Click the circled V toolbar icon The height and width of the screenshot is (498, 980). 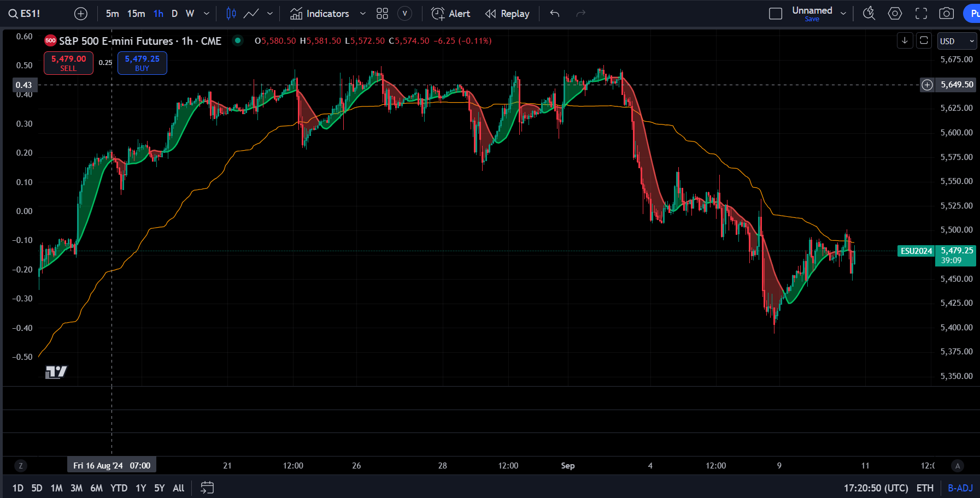[404, 14]
